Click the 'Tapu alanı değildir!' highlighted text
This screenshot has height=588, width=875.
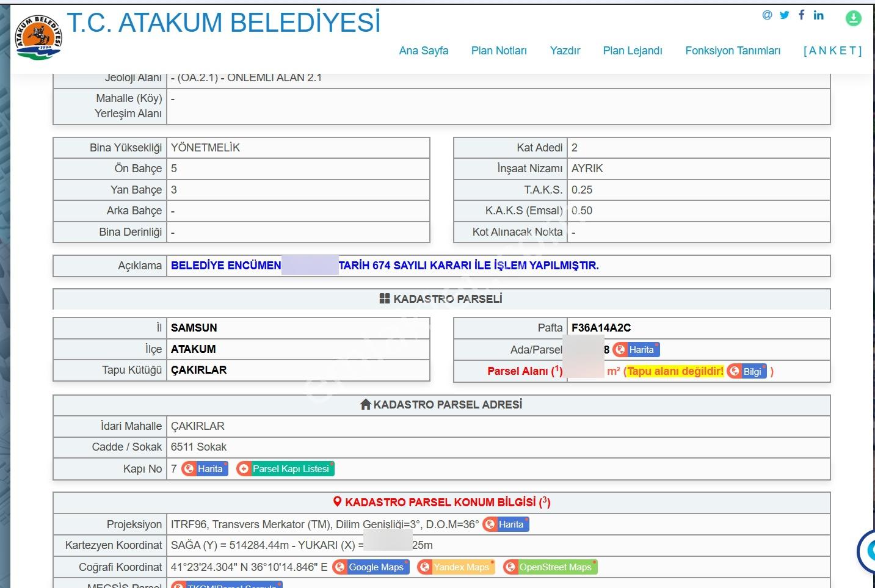(675, 371)
